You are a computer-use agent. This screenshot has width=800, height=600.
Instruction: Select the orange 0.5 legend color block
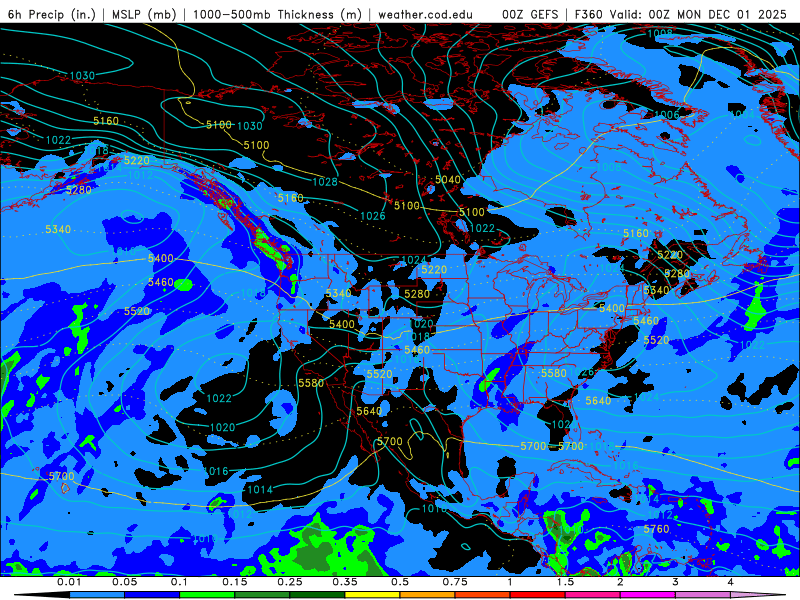(428, 595)
